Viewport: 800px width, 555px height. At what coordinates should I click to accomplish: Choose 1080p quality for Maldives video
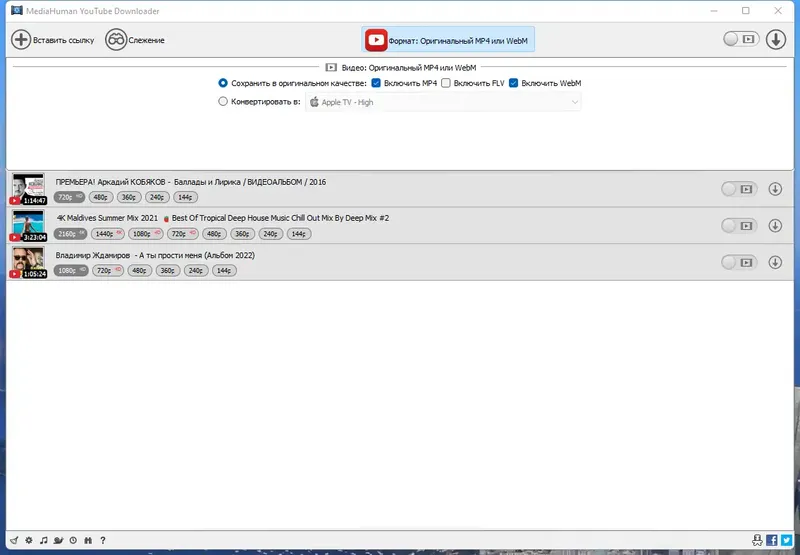pos(145,234)
